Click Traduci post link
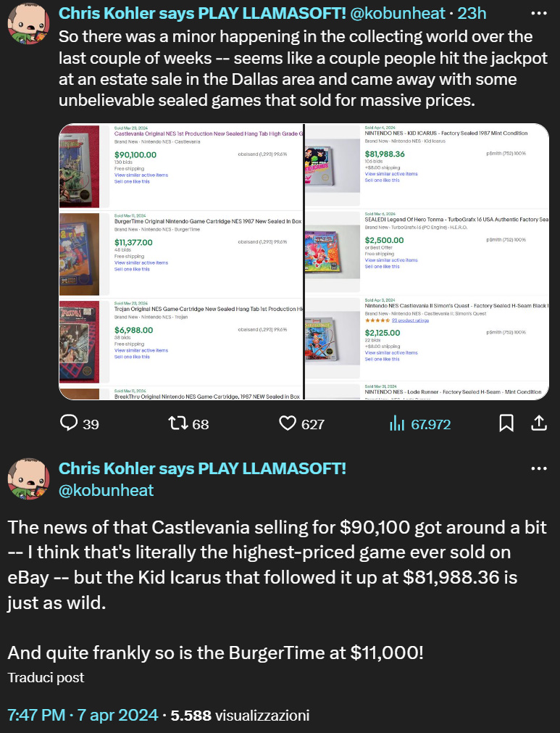 point(46,677)
